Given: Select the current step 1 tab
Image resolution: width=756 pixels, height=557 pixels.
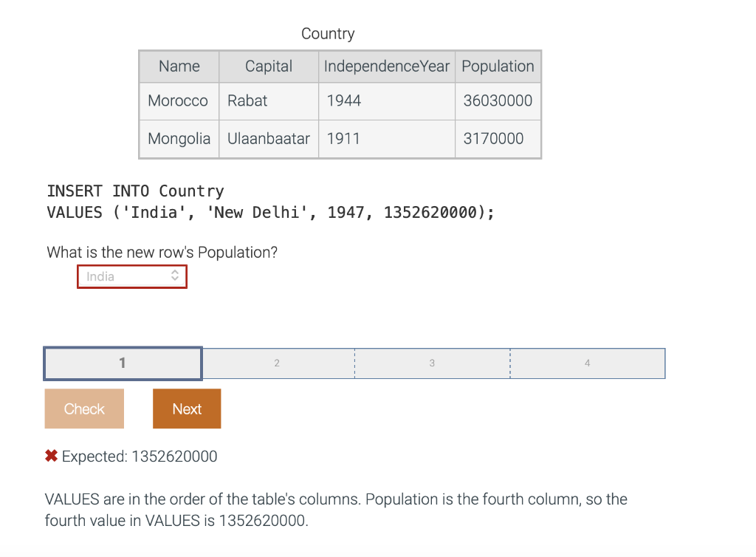Looking at the screenshot, I should click(x=122, y=363).
